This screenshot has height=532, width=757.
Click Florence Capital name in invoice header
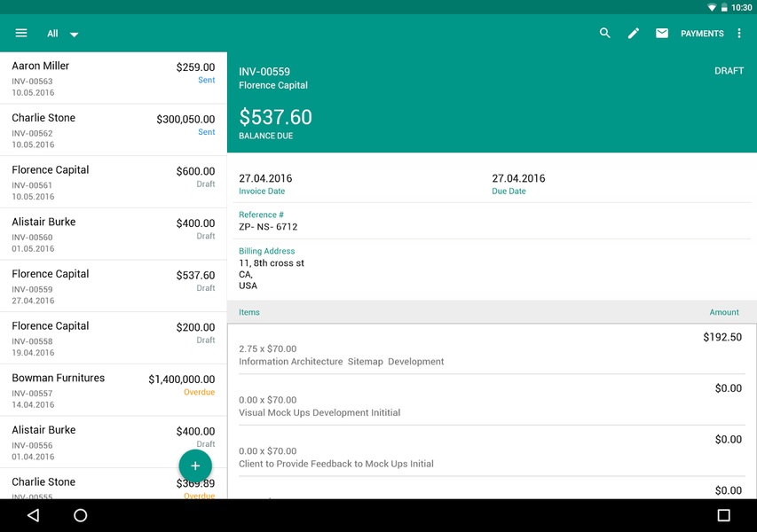(272, 85)
